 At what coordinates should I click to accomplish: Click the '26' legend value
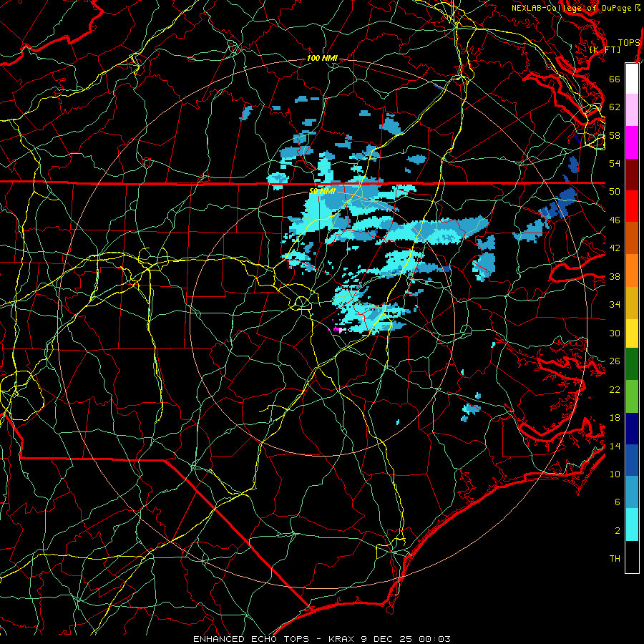pos(615,361)
